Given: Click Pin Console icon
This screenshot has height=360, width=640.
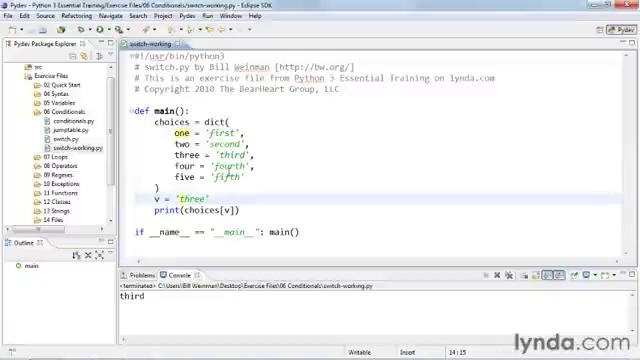Looking at the screenshot, I should tap(574, 276).
